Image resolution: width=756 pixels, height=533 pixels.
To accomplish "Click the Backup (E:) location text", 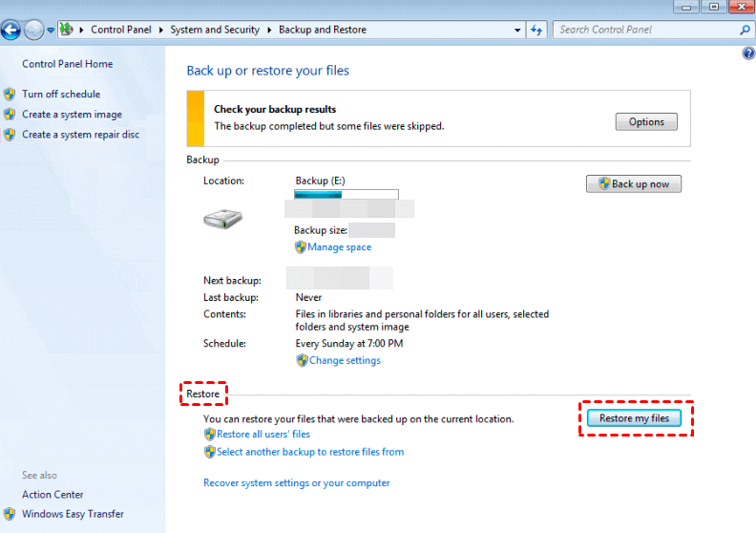I will click(320, 181).
